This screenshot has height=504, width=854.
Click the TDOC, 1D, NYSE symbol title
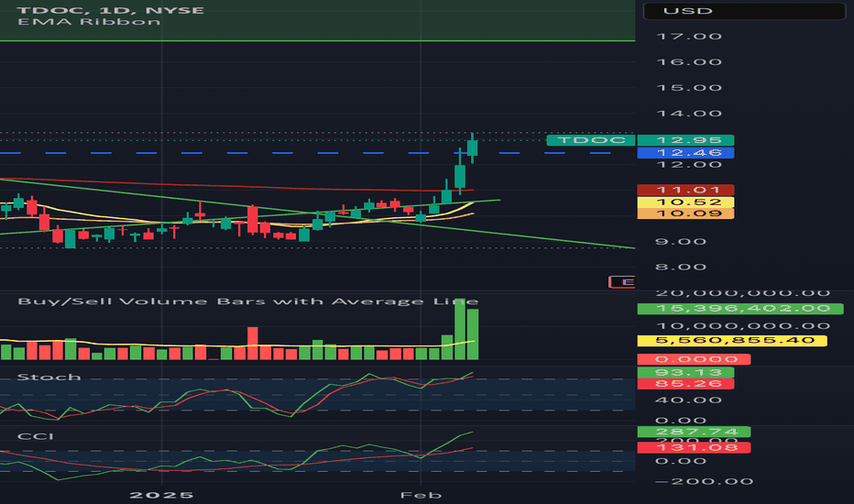(x=111, y=10)
